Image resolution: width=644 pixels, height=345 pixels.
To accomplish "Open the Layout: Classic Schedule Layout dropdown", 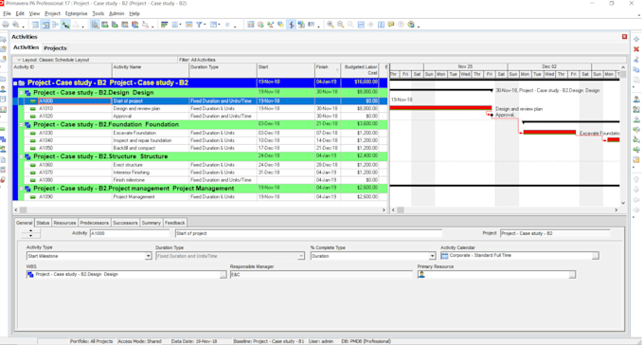I will (19, 60).
